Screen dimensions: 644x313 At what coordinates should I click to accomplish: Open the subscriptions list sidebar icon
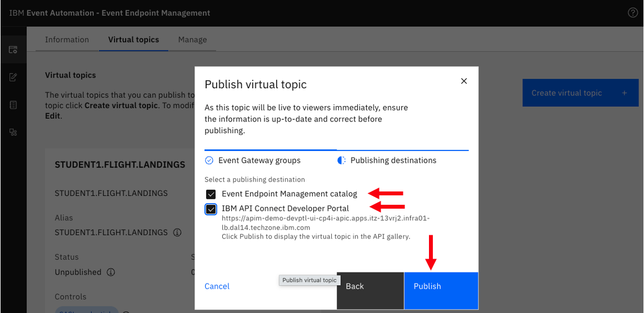[13, 104]
